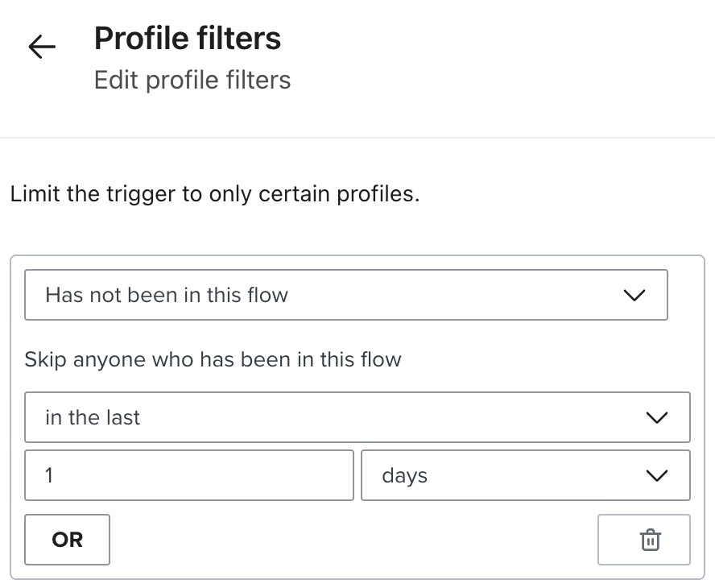Click the chevron arrow beside 'in the last'
This screenshot has width=715, height=588.
pyautogui.click(x=657, y=418)
